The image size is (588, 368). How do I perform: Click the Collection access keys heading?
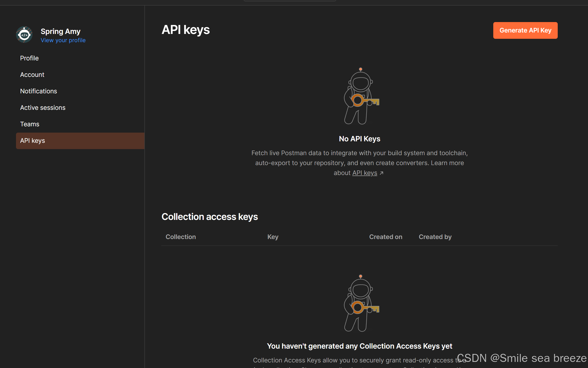(209, 217)
